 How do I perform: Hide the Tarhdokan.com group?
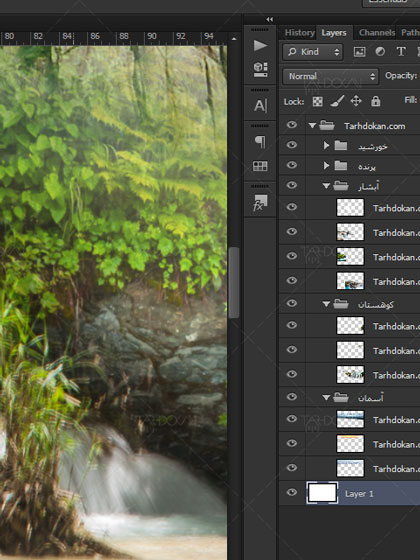pos(292,125)
